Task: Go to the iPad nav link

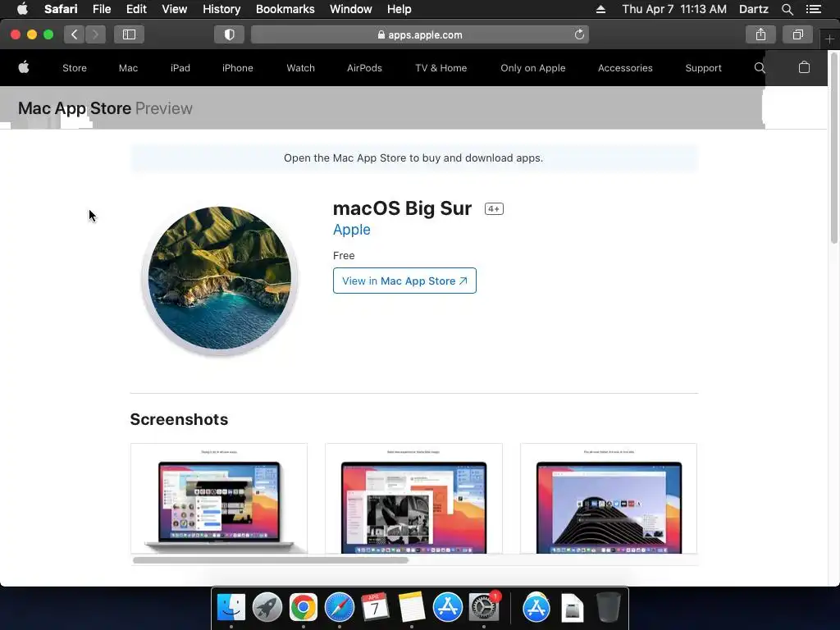Action: [180, 68]
